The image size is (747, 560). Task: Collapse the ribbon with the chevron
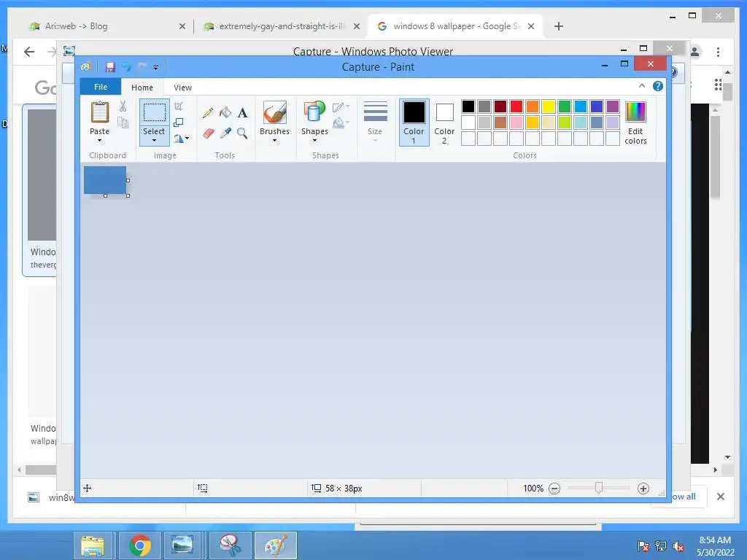coord(642,86)
